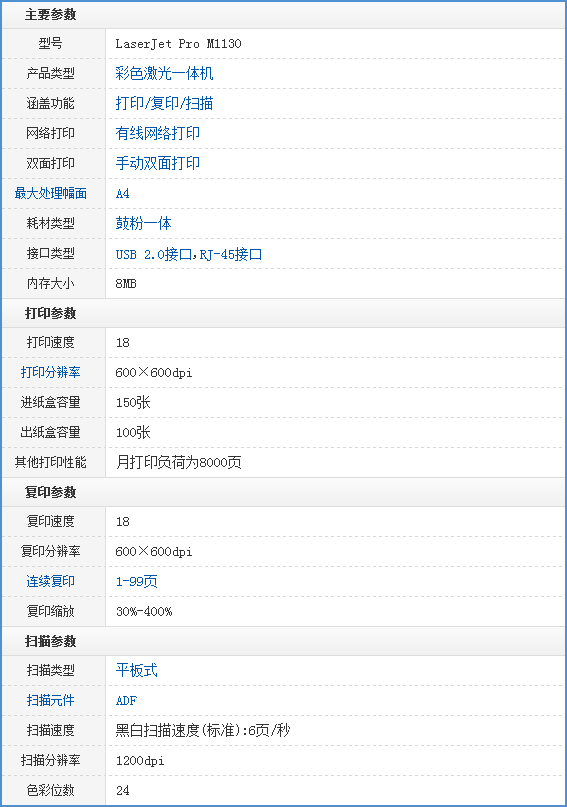Viewport: 567px width, 807px height.
Task: Click the 主要参数 section header
Action: 50,14
